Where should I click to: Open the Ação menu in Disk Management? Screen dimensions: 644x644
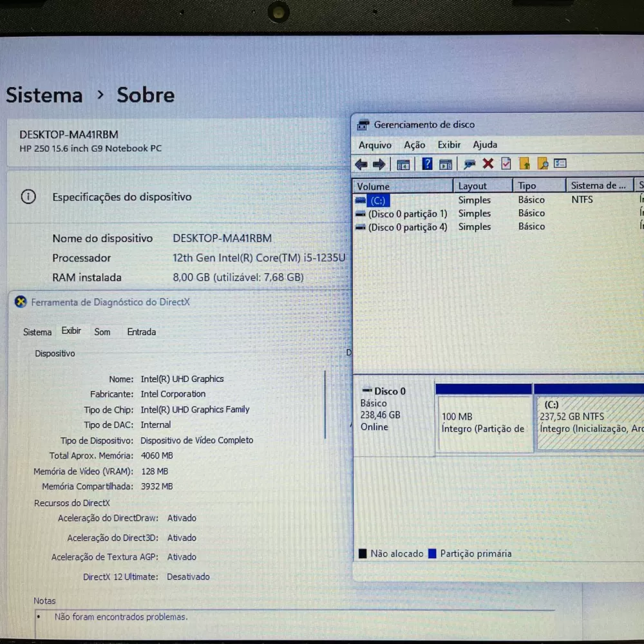(414, 145)
